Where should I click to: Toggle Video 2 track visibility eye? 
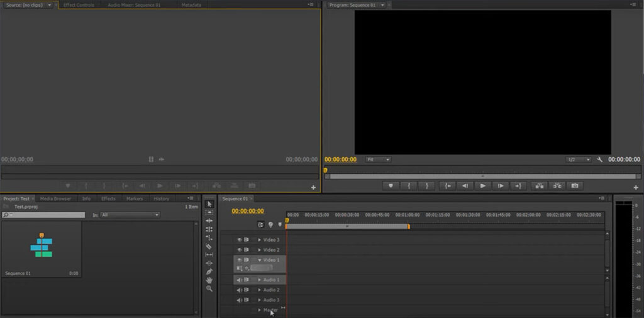pos(240,250)
